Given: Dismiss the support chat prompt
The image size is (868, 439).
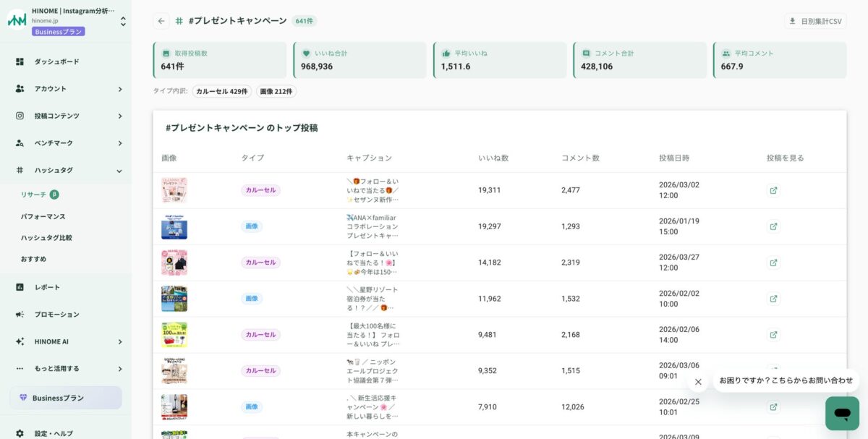Looking at the screenshot, I should tap(698, 381).
